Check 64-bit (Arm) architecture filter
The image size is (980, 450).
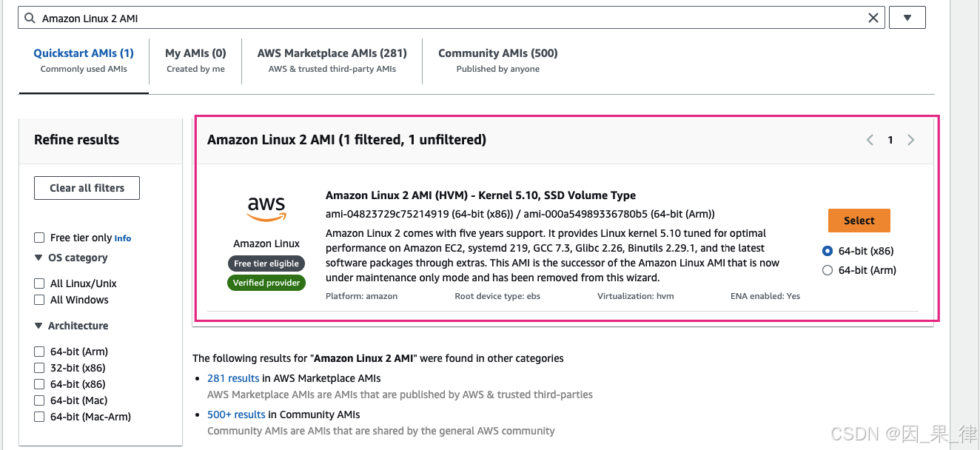[x=39, y=352]
